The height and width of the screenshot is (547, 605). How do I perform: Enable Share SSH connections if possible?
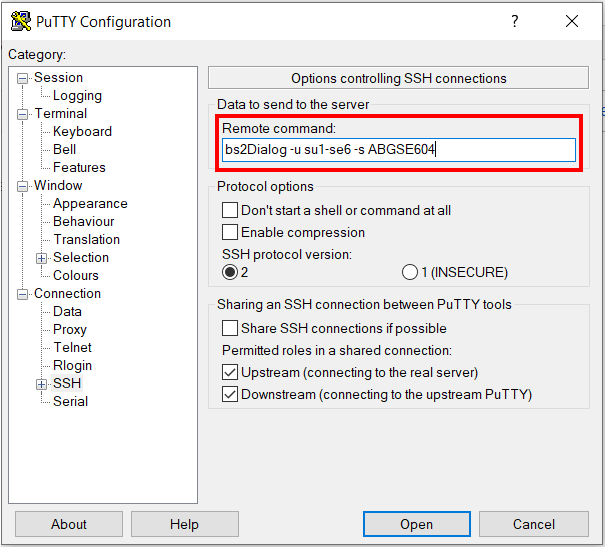(x=230, y=329)
